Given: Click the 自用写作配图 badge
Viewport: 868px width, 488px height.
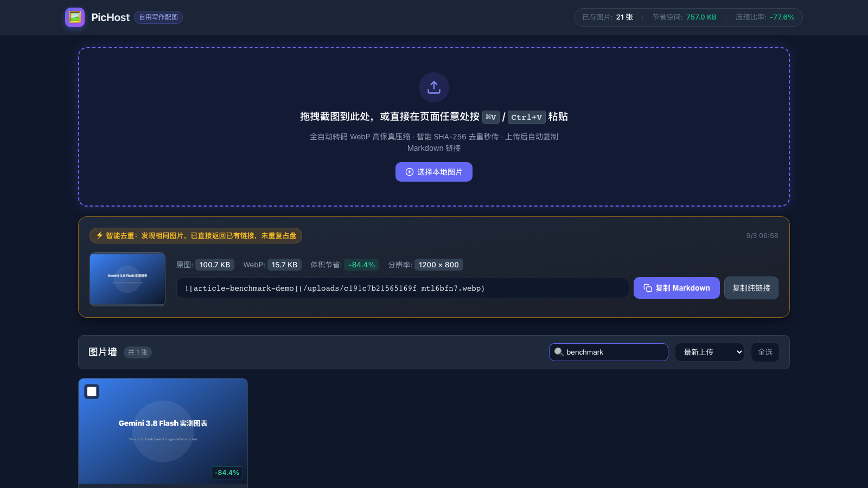Looking at the screenshot, I should tap(158, 17).
